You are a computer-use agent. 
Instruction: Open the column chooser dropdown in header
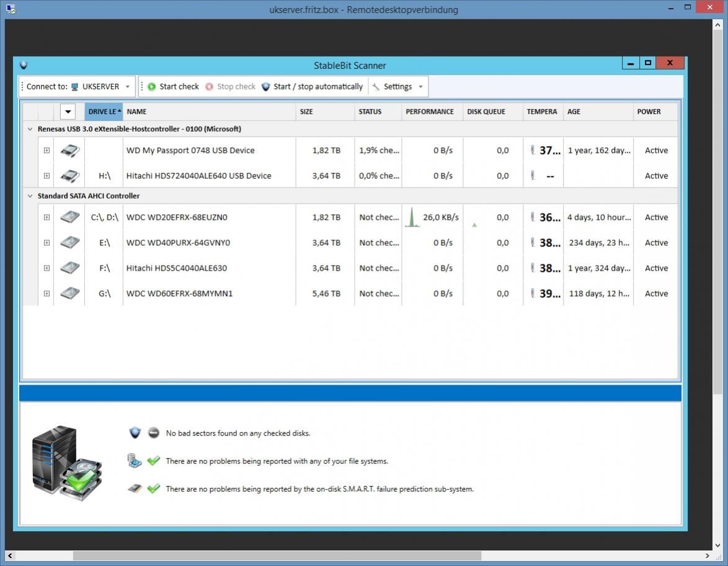point(68,112)
